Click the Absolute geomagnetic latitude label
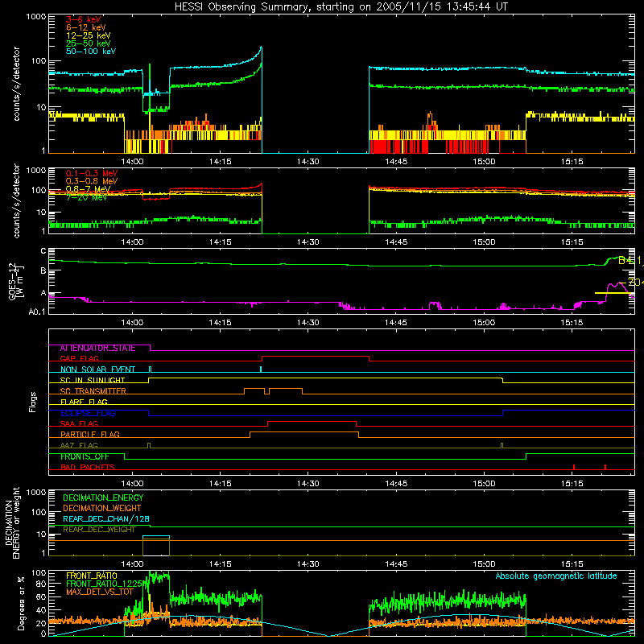Viewport: 644px width, 644px height. (x=556, y=576)
